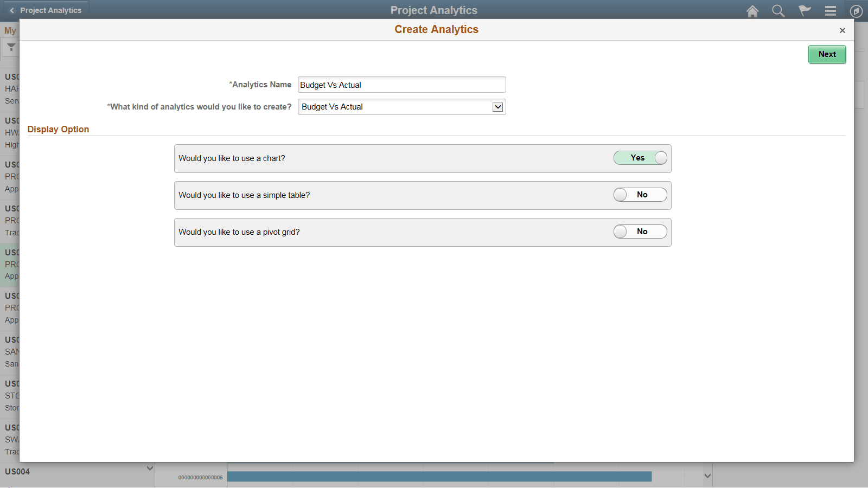This screenshot has height=488, width=868.
Task: Enable the pivot grid toggle
Action: (x=640, y=232)
